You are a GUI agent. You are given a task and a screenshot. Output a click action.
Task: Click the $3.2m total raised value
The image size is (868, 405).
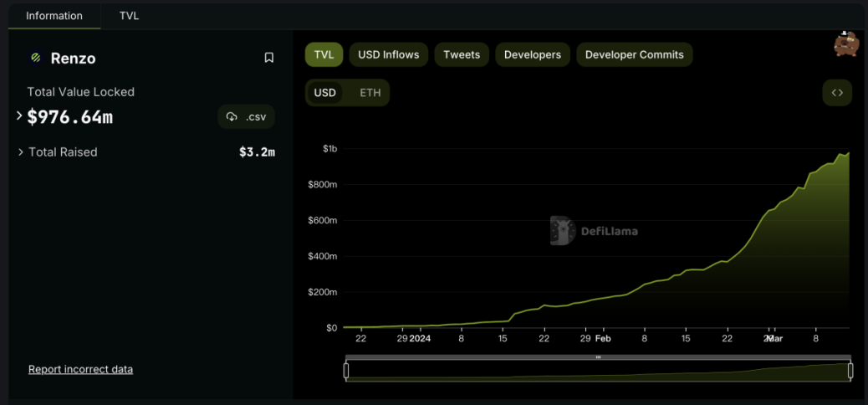(257, 151)
